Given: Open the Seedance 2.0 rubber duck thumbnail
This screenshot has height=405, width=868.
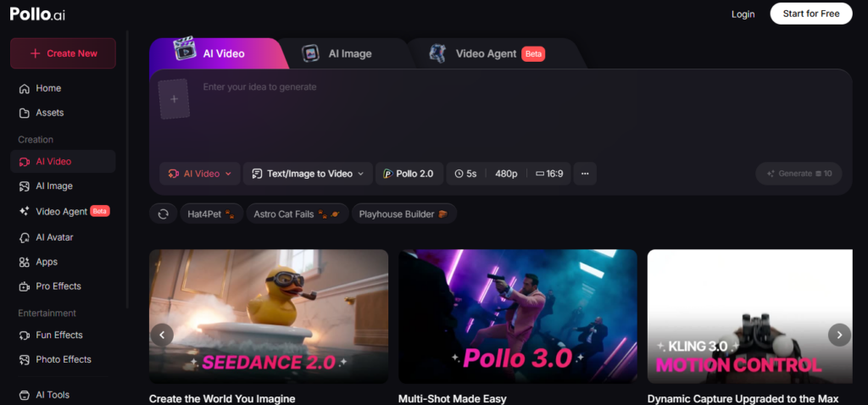Looking at the screenshot, I should click(269, 317).
